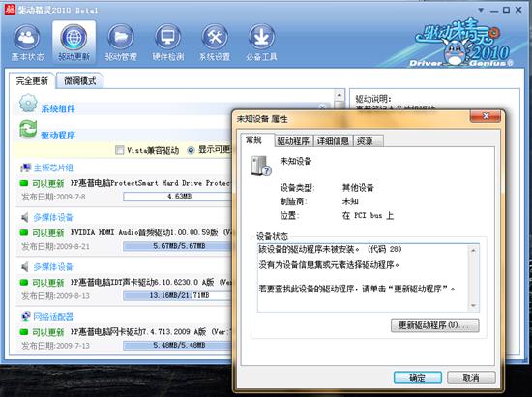Open the 基本状态 toolbar icon
532x397 pixels.
[x=27, y=37]
